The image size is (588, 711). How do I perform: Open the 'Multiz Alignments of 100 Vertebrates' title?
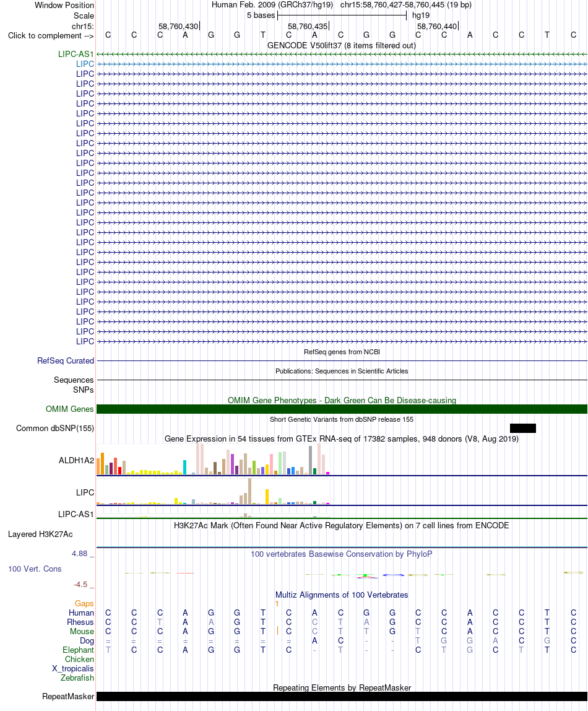click(x=342, y=595)
